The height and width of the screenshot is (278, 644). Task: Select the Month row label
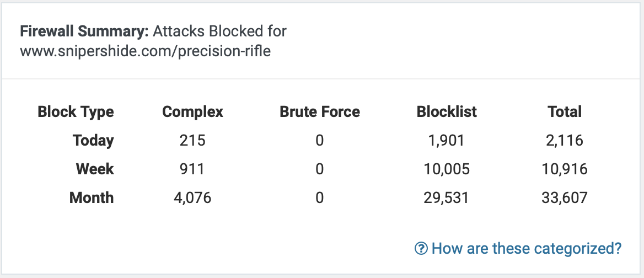pyautogui.click(x=92, y=197)
